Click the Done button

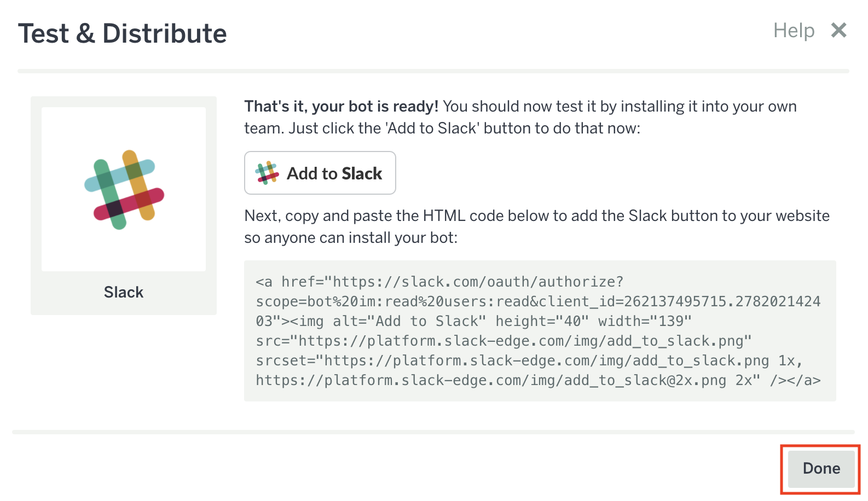click(820, 469)
